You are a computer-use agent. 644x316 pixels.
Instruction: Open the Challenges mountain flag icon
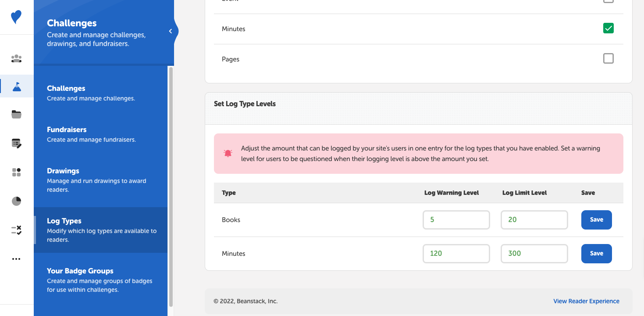coord(16,86)
